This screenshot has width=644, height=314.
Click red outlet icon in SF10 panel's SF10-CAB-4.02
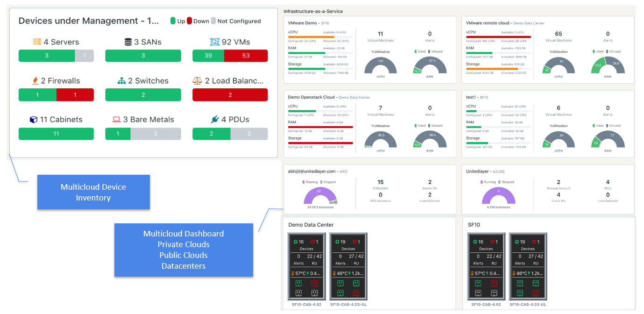pyautogui.click(x=494, y=283)
